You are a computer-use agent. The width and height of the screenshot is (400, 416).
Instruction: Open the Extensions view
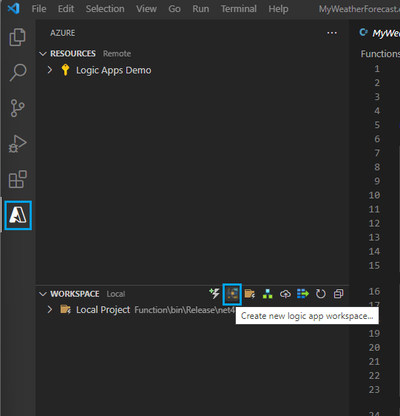[x=17, y=179]
